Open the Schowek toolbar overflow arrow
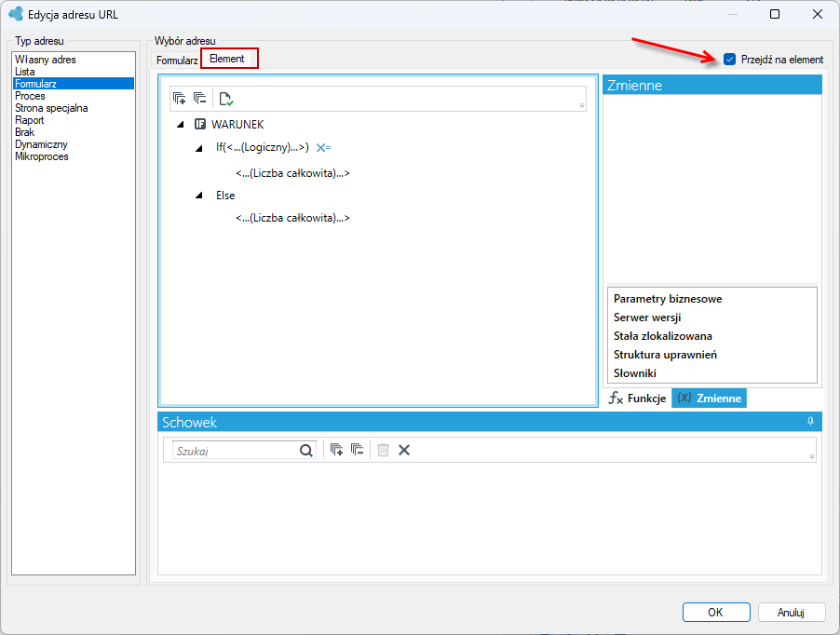The height and width of the screenshot is (635, 840). pyautogui.click(x=812, y=457)
